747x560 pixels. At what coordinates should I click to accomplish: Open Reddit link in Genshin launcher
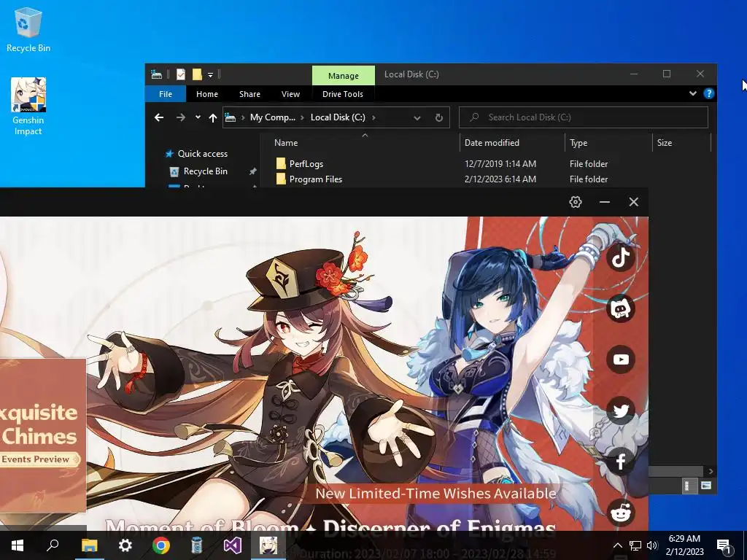[x=621, y=513]
